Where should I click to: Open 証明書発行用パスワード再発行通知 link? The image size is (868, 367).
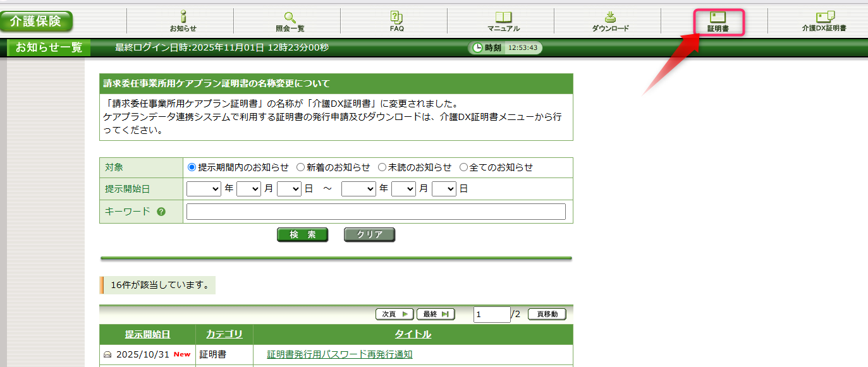[x=339, y=354]
